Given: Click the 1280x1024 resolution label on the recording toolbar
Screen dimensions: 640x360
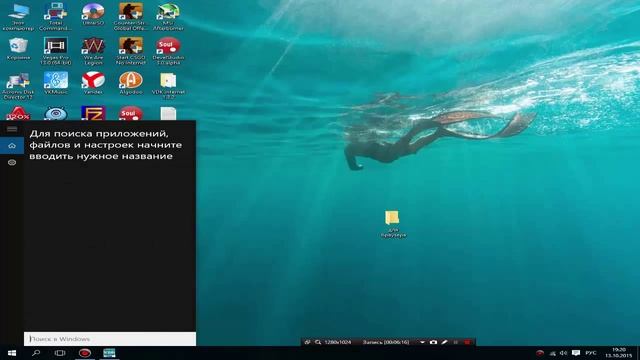Looking at the screenshot, I should [x=338, y=342].
